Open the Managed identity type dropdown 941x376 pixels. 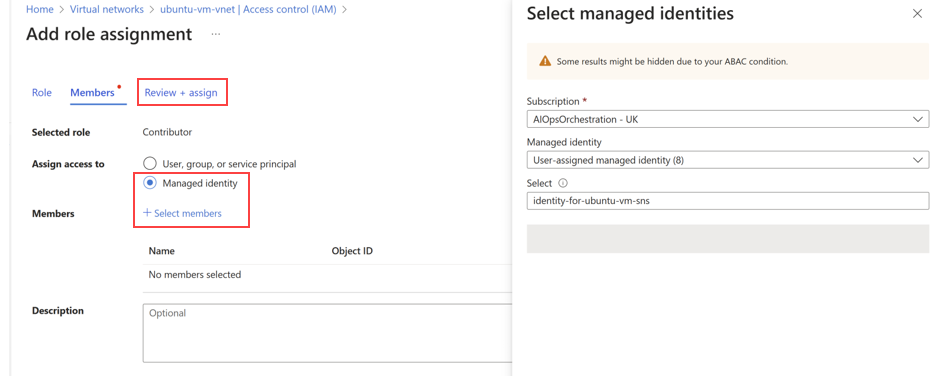pos(728,160)
